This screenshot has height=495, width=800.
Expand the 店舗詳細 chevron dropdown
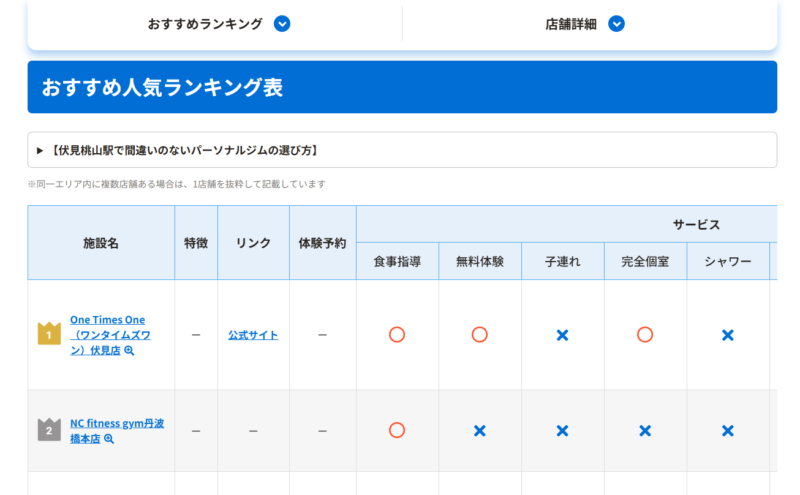616,24
